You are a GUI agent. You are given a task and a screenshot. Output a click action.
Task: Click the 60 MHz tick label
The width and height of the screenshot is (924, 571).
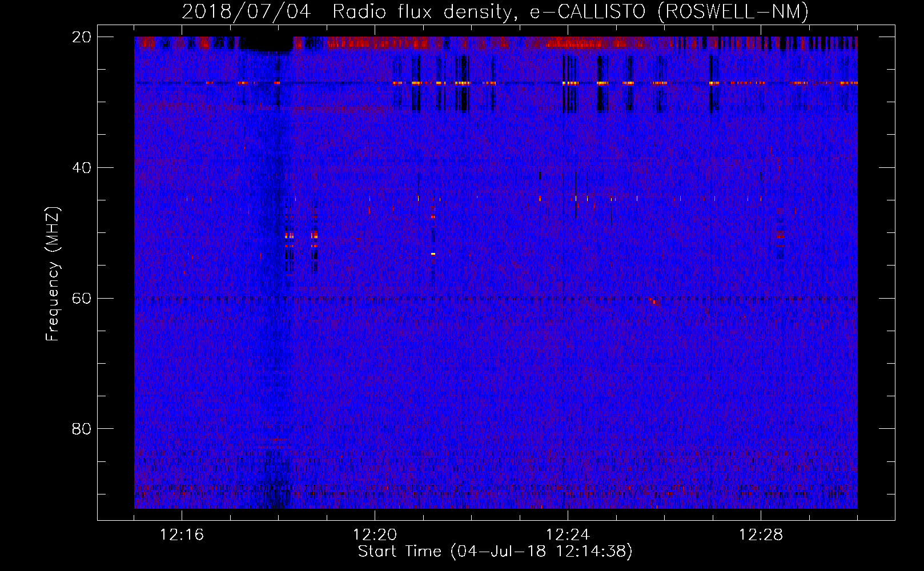coord(81,299)
